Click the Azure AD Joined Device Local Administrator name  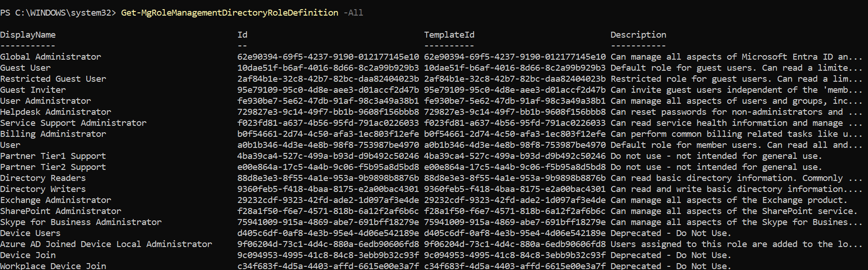pyautogui.click(x=106, y=244)
